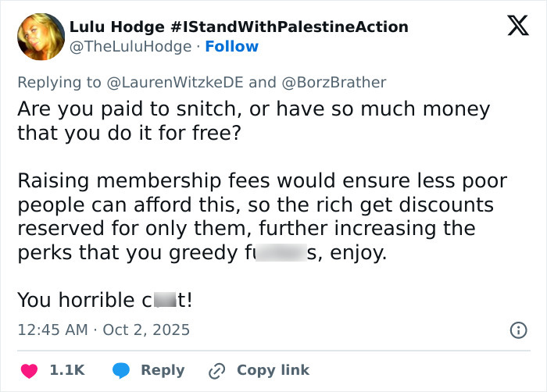
Task: Click the chain link icon
Action: pyautogui.click(x=216, y=370)
